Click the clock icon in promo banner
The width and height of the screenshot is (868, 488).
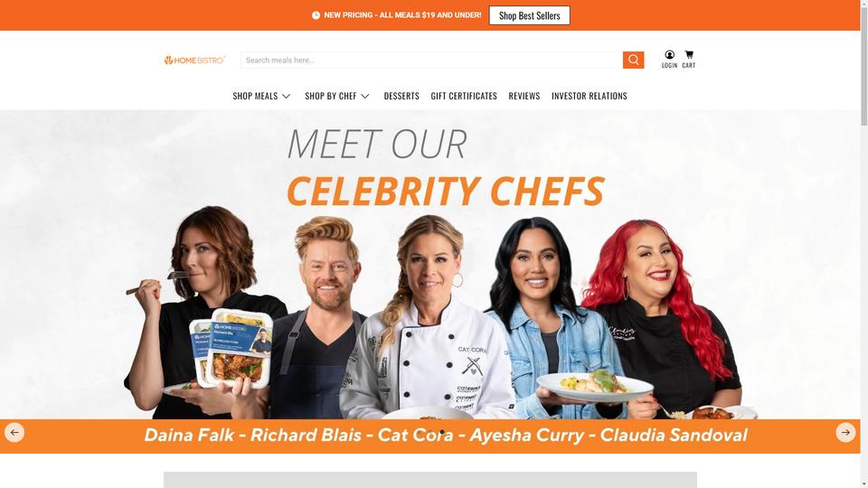point(316,15)
